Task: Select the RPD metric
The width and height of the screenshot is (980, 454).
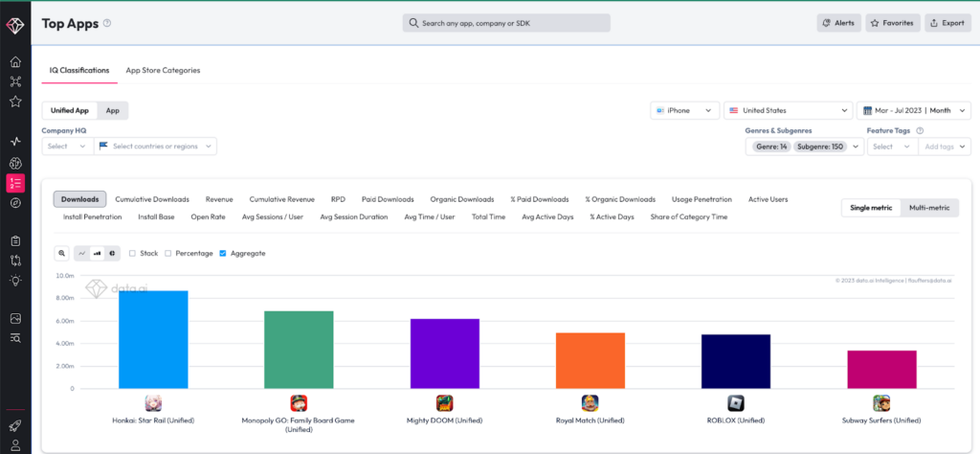Action: pyautogui.click(x=338, y=199)
